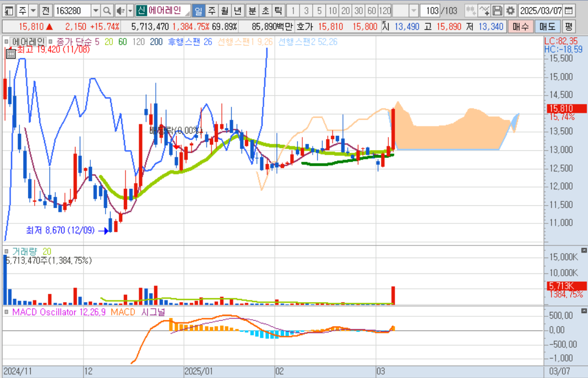Choose interval 10
This screenshot has height=378, width=588.
pos(333,10)
